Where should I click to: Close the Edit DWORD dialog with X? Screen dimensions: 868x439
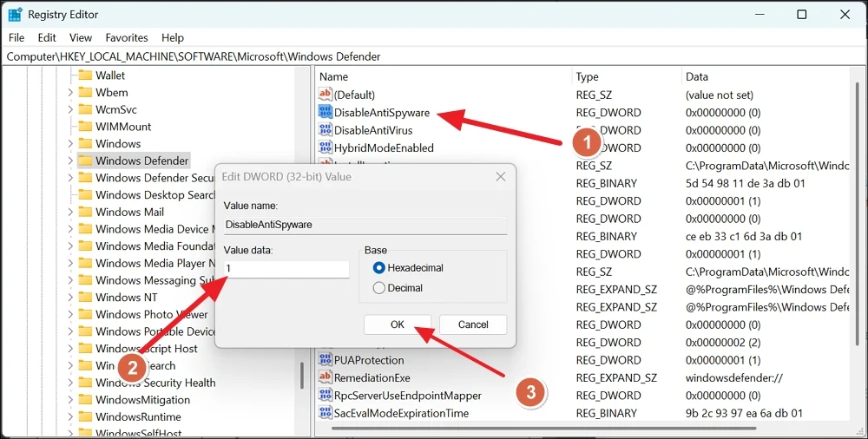pyautogui.click(x=501, y=177)
